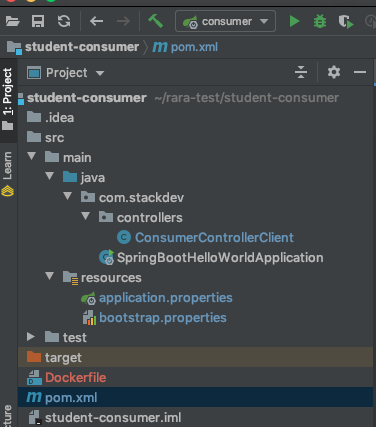Open the Learn side tab
The image size is (376, 427).
pos(8,174)
